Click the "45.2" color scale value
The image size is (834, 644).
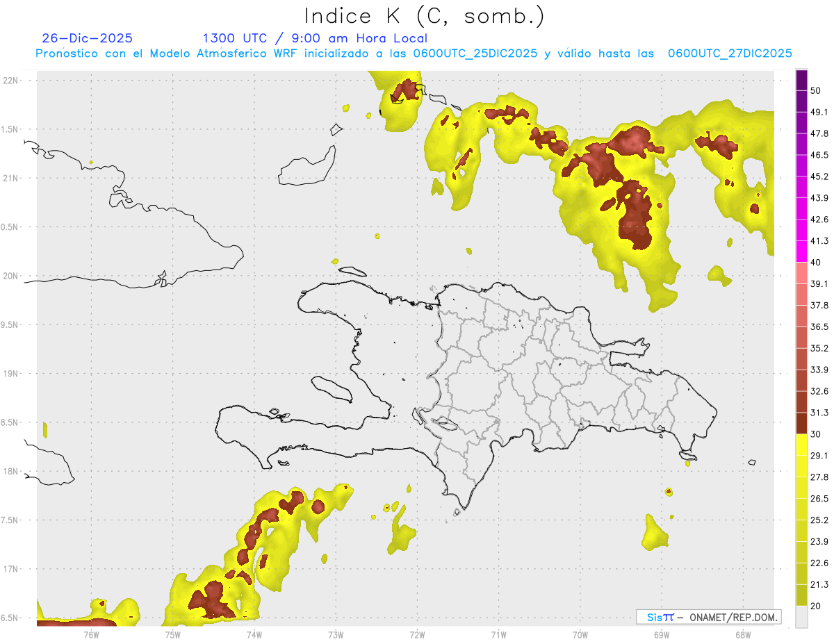tap(819, 176)
